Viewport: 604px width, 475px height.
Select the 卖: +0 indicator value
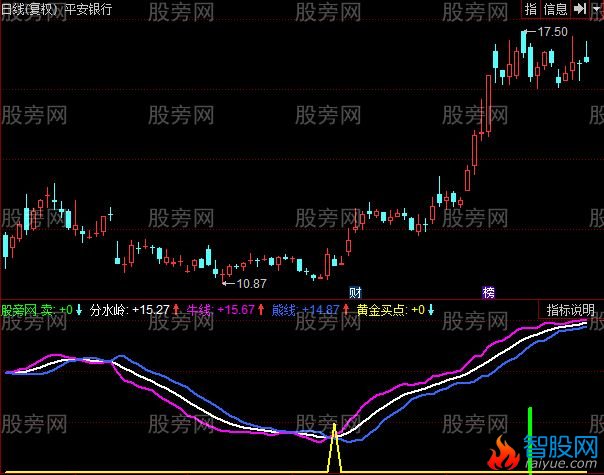click(x=57, y=310)
